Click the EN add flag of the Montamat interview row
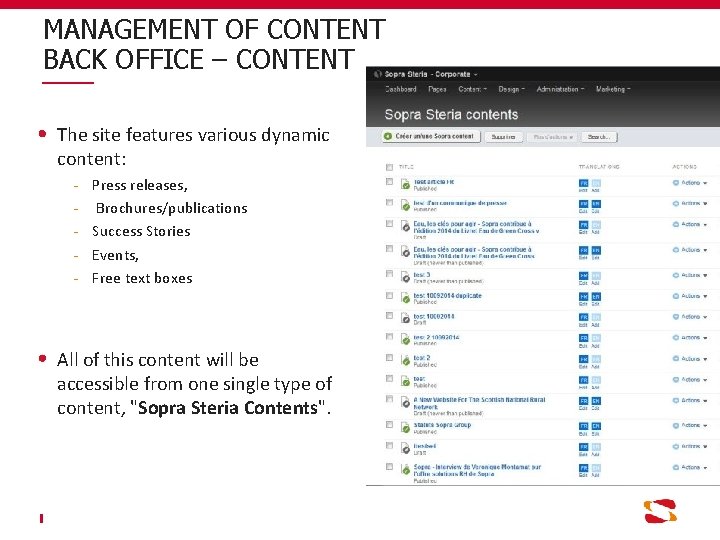The width and height of the screenshot is (720, 540). pyautogui.click(x=596, y=468)
